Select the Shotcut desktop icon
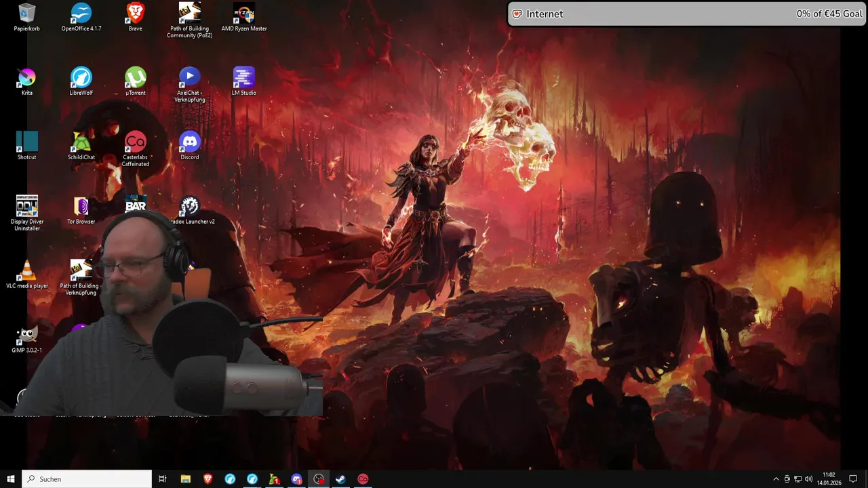This screenshot has height=488, width=868. pos(26,146)
